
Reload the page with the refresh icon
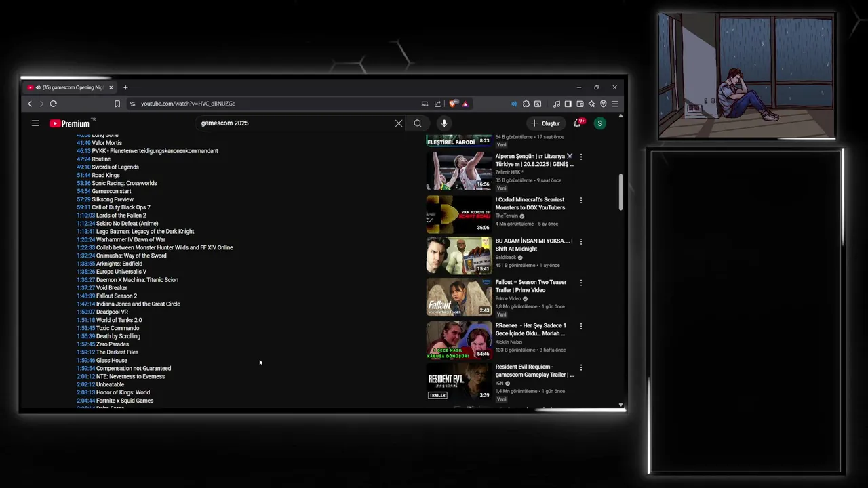(x=53, y=104)
